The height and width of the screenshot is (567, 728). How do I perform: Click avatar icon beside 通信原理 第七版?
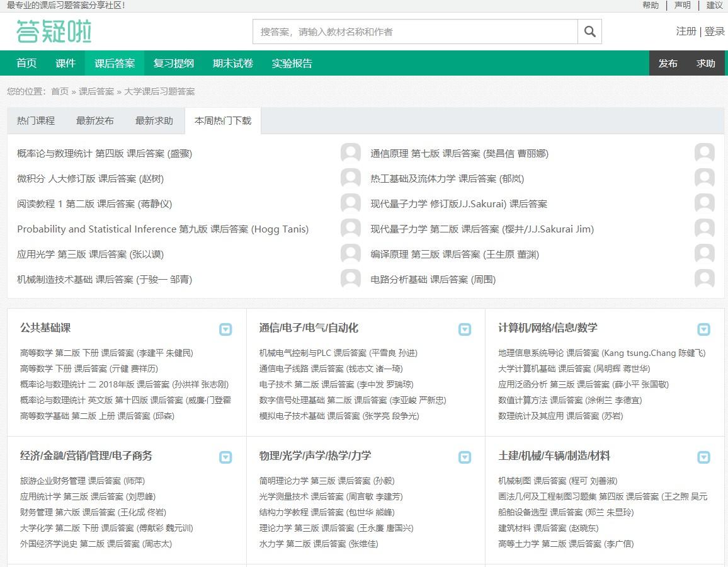click(705, 153)
